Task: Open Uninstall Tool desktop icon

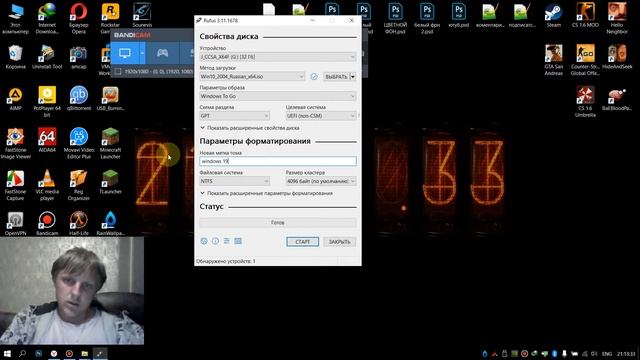Action: [47, 57]
